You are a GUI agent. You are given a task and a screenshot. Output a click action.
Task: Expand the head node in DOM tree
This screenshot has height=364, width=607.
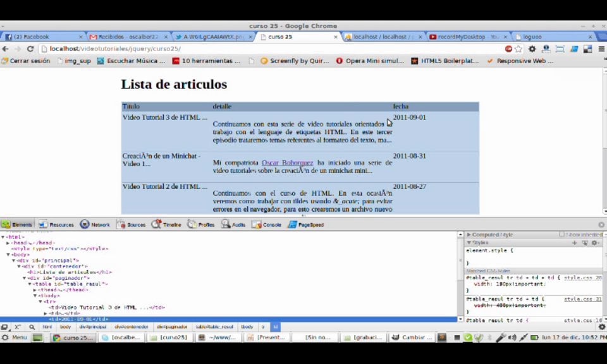pos(8,243)
